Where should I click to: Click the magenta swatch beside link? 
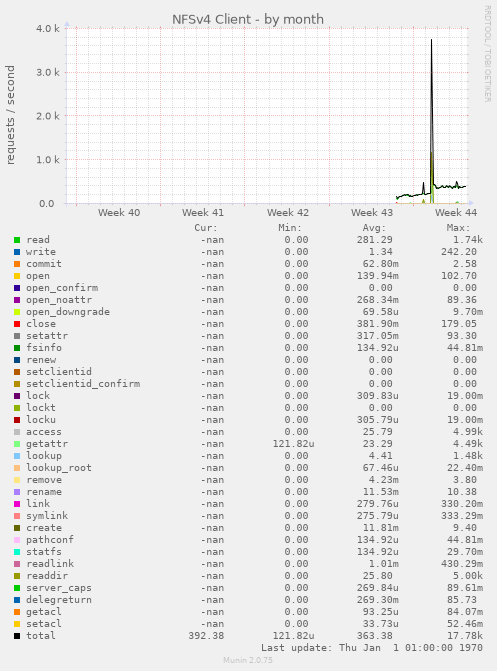[x=17, y=504]
